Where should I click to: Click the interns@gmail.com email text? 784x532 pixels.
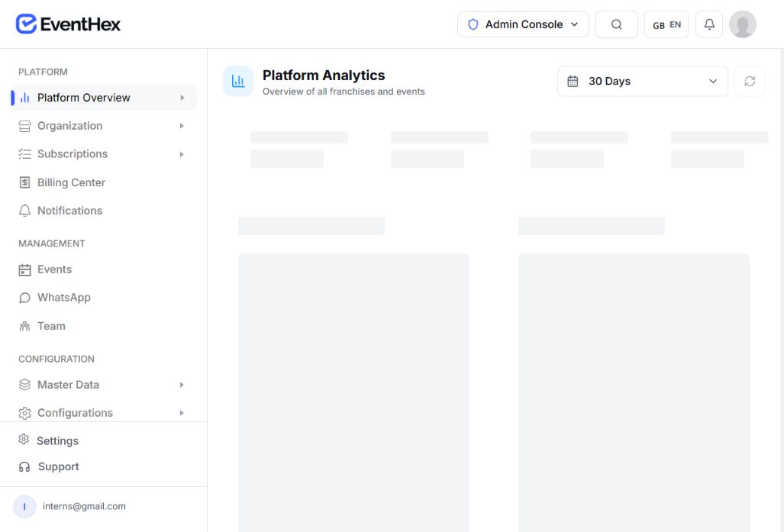[x=84, y=506]
